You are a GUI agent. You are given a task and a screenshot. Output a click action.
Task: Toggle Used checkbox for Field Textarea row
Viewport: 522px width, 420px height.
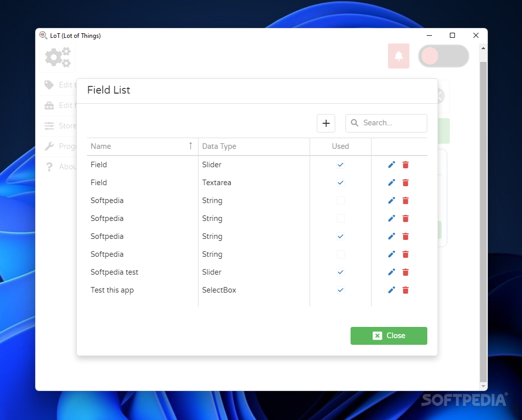click(x=340, y=183)
